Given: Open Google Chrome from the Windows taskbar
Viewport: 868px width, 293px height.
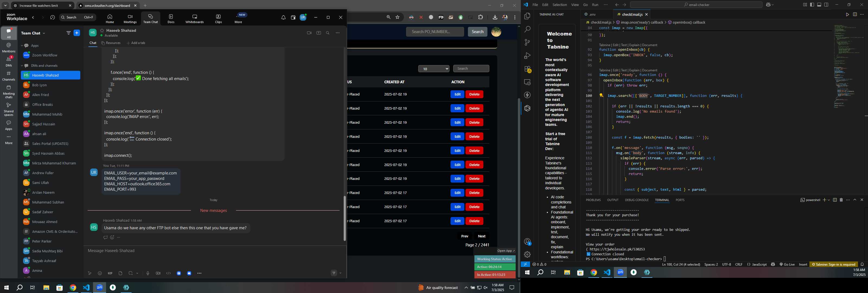Looking at the screenshot, I should pyautogui.click(x=73, y=288).
